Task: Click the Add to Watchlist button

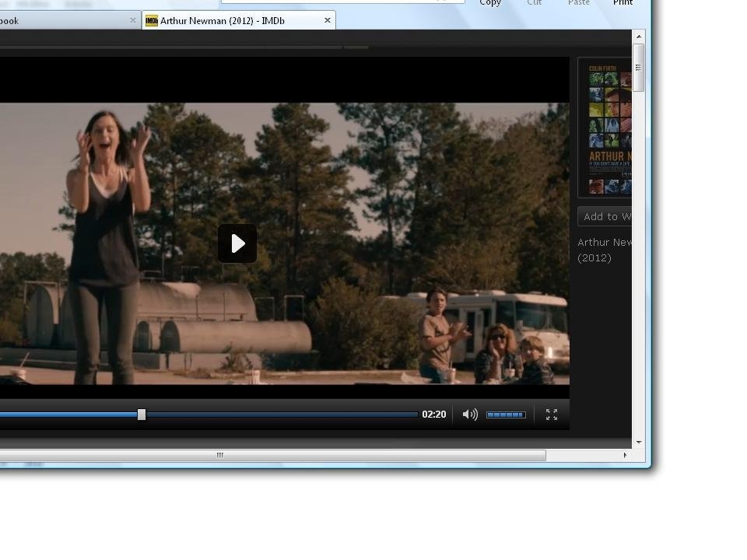Action: [605, 217]
